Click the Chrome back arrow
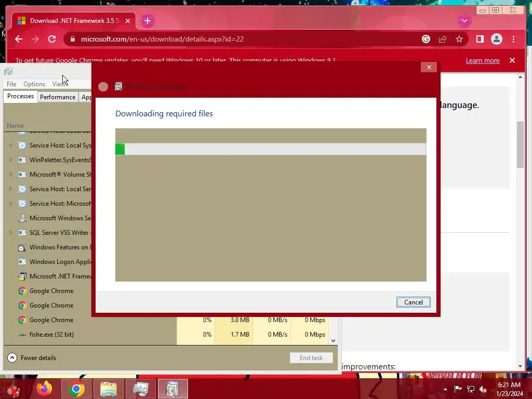 [x=19, y=39]
